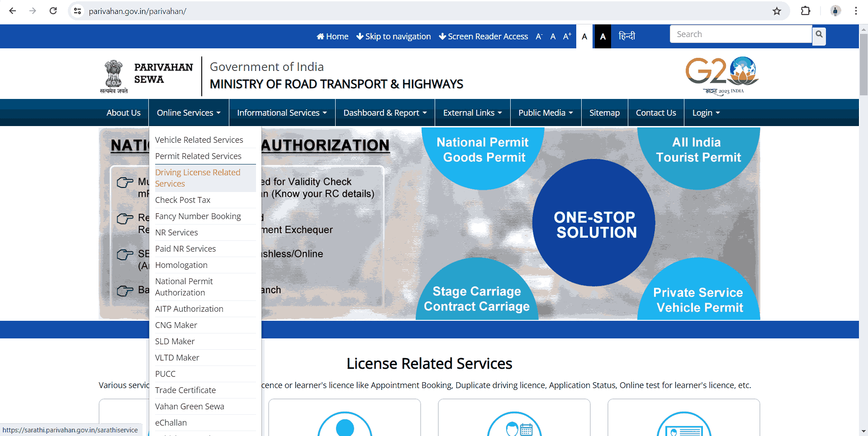Select Trade Certificate menu entry
The image size is (868, 436).
pyautogui.click(x=205, y=390)
